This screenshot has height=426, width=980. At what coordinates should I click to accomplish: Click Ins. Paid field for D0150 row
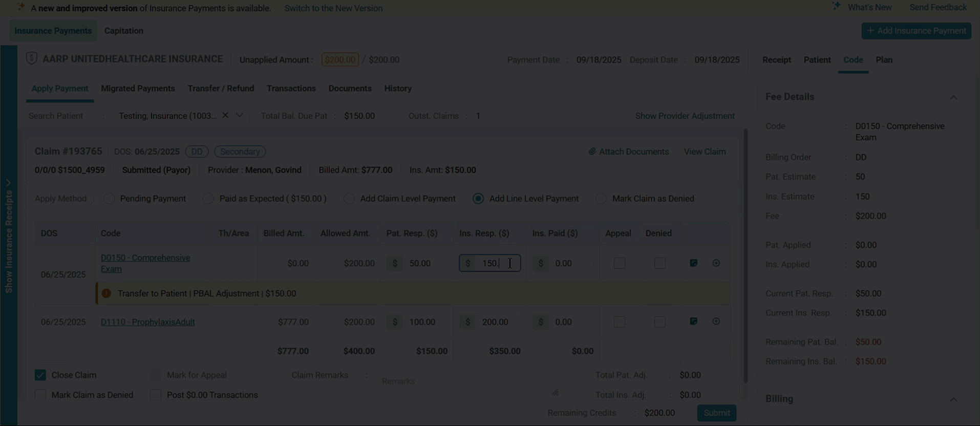pos(563,263)
